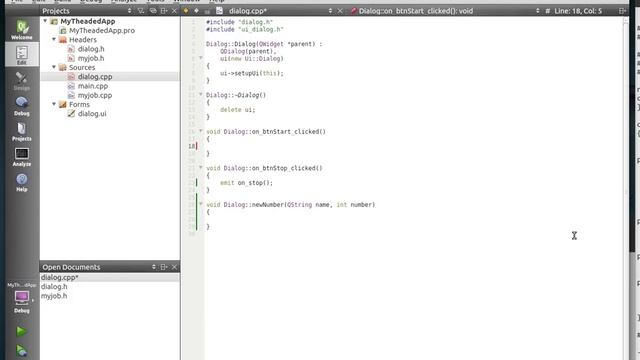Open main.cpp under Sources
This screenshot has height=360, width=640.
93,86
